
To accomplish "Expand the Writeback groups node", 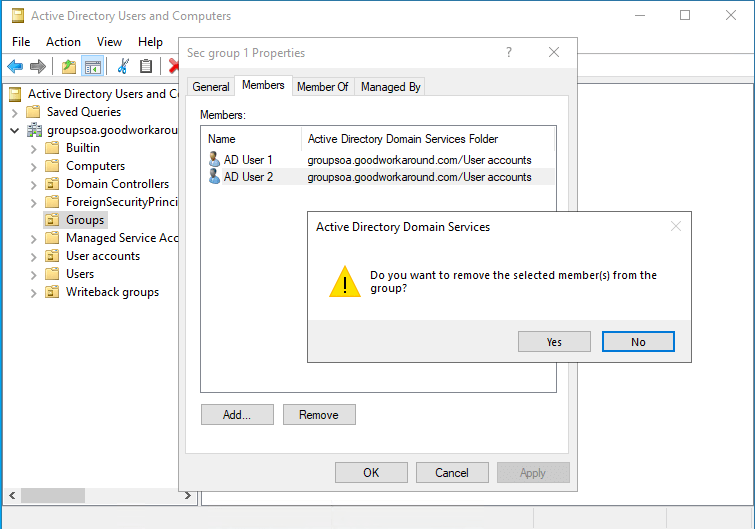I will (34, 292).
